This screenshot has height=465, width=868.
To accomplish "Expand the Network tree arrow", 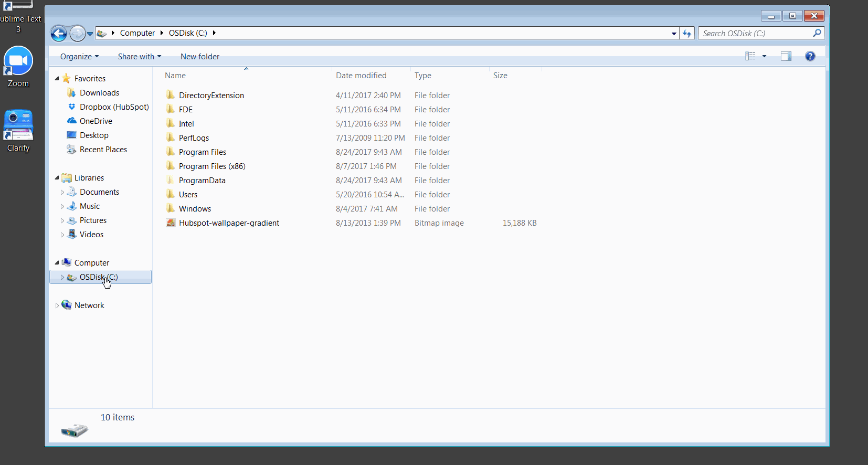I will (57, 305).
